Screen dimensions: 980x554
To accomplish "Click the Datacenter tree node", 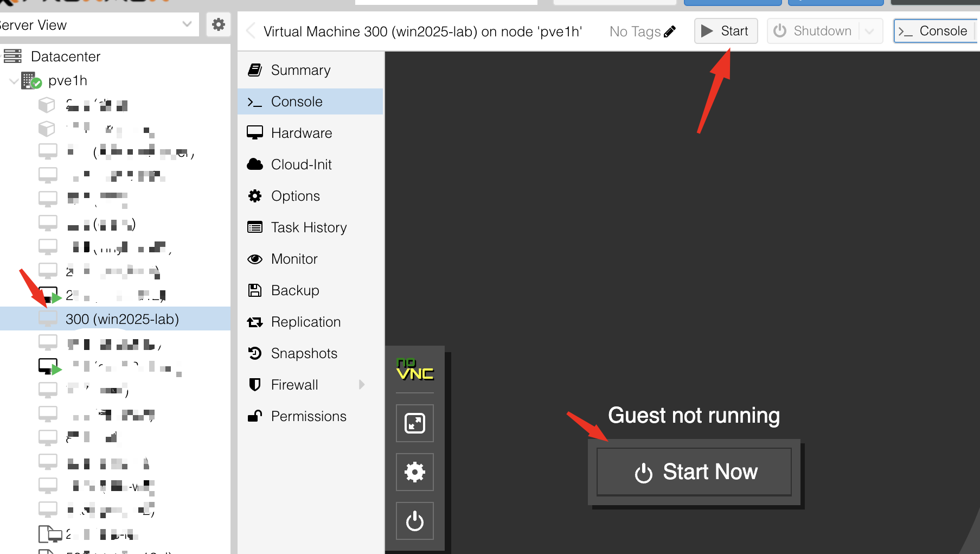I will click(65, 56).
